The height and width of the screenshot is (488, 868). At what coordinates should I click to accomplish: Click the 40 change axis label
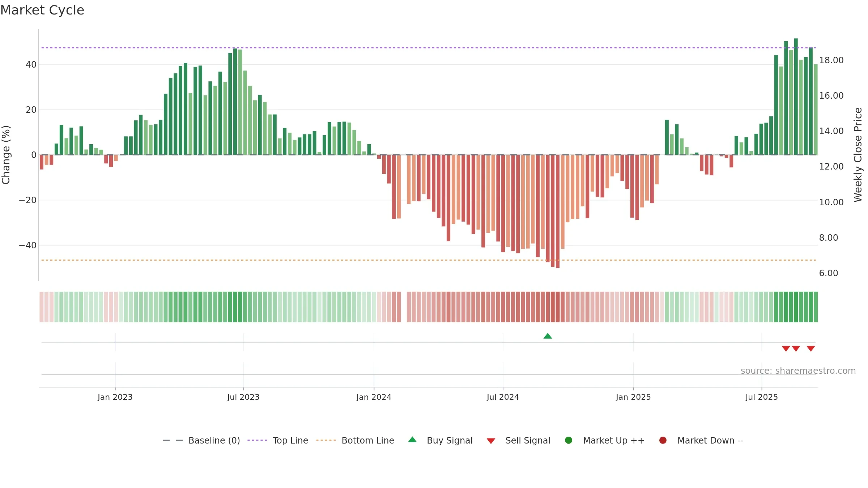pyautogui.click(x=31, y=65)
